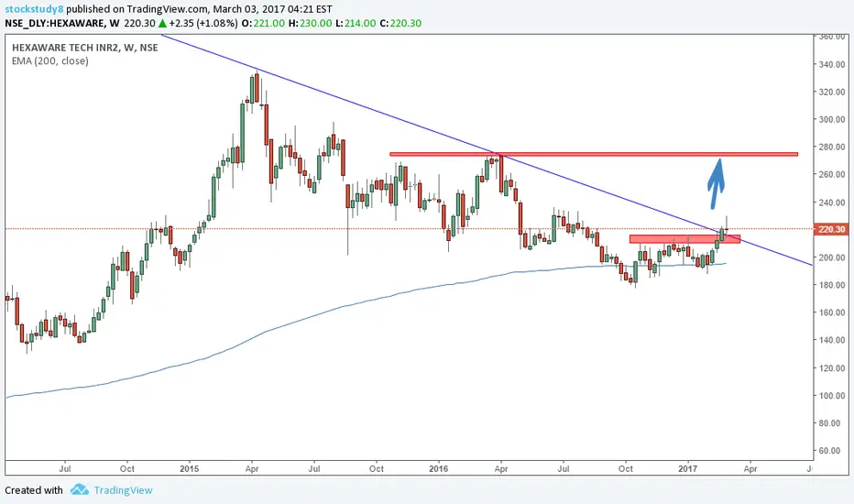Image resolution: width=854 pixels, height=504 pixels.
Task: Select the EMA (200, close) indicator label
Action: [50, 61]
